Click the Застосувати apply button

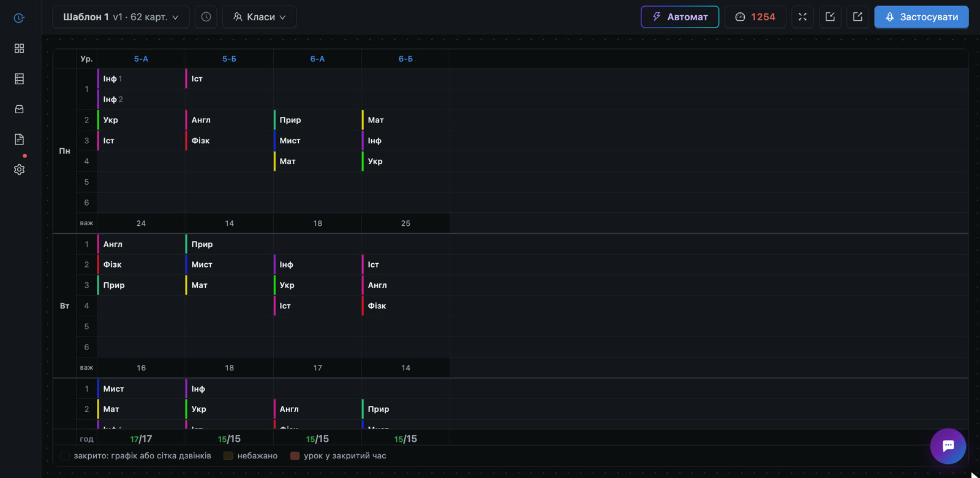tap(921, 17)
